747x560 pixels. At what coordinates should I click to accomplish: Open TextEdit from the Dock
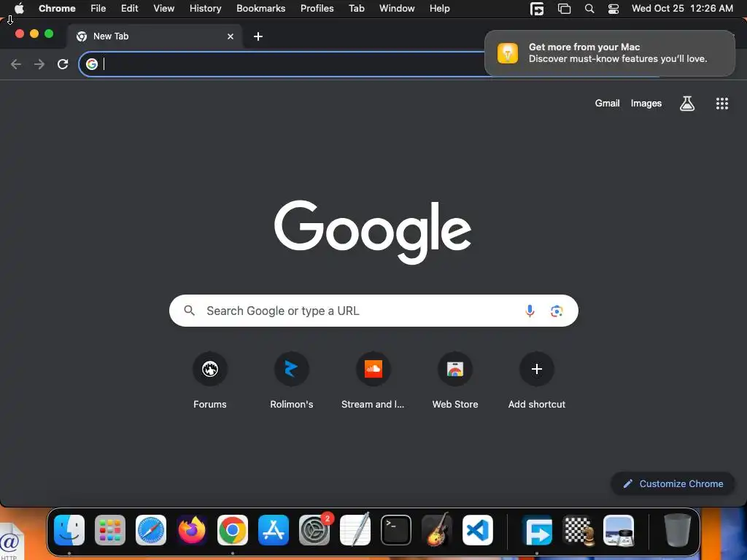pyautogui.click(x=355, y=530)
